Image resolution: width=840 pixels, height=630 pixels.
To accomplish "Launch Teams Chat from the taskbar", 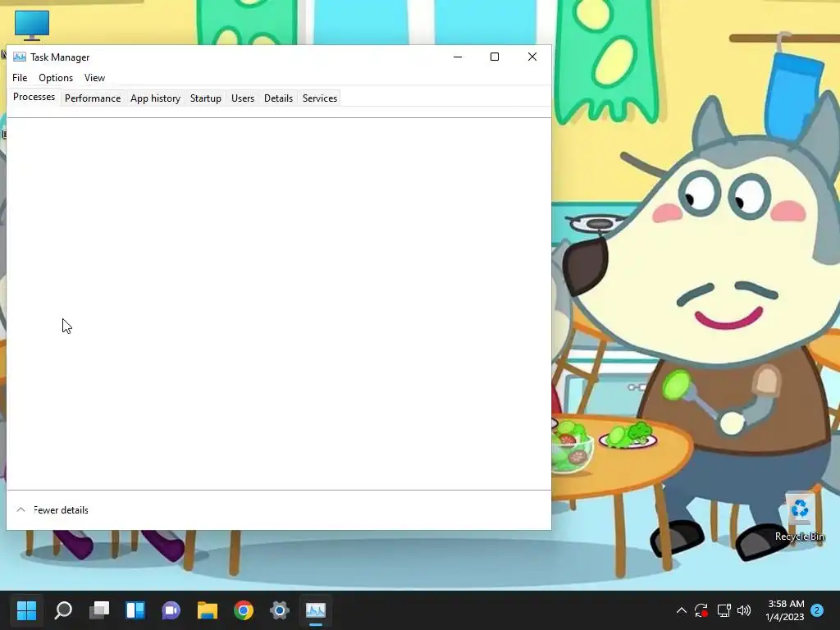I will point(171,609).
